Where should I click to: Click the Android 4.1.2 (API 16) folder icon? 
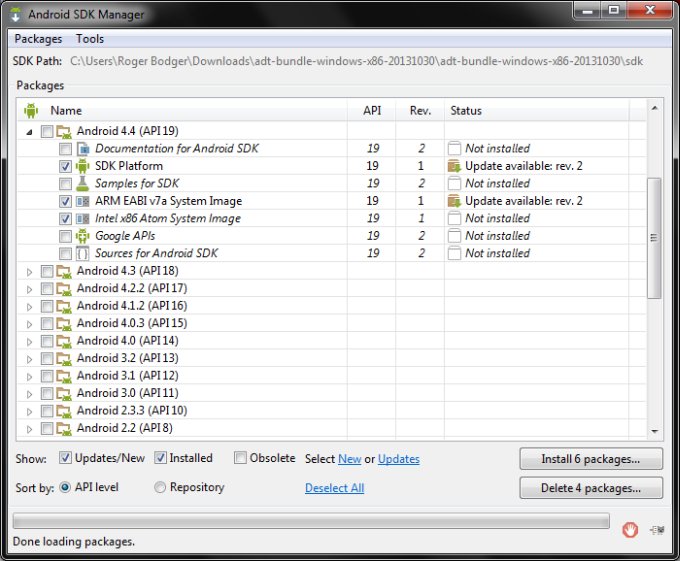tap(64, 306)
